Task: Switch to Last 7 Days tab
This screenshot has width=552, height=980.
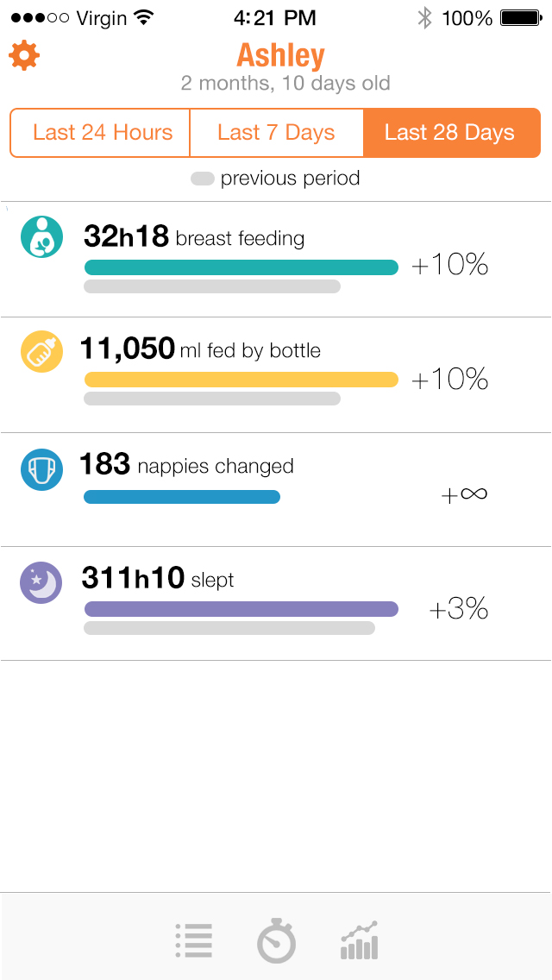Action: tap(276, 133)
